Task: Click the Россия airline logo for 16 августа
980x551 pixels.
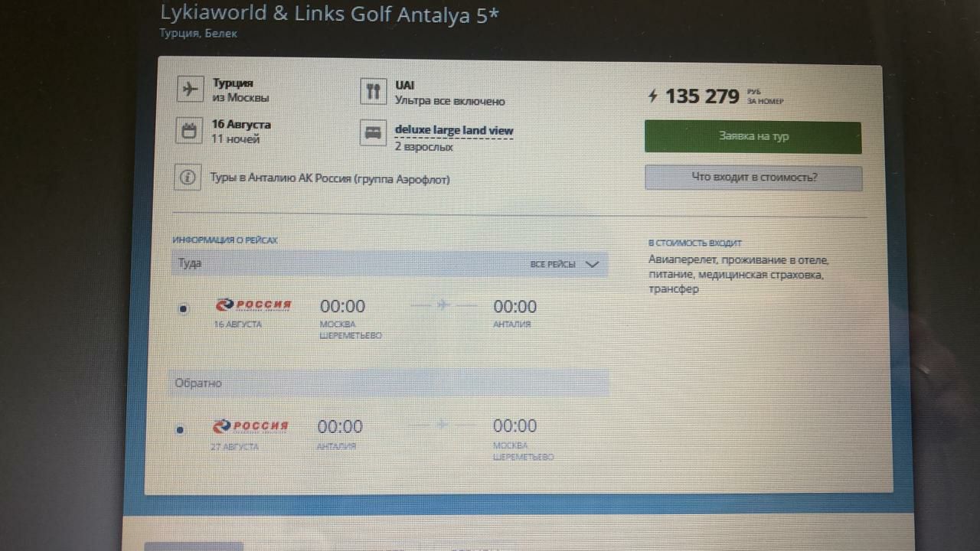Action: click(x=253, y=305)
